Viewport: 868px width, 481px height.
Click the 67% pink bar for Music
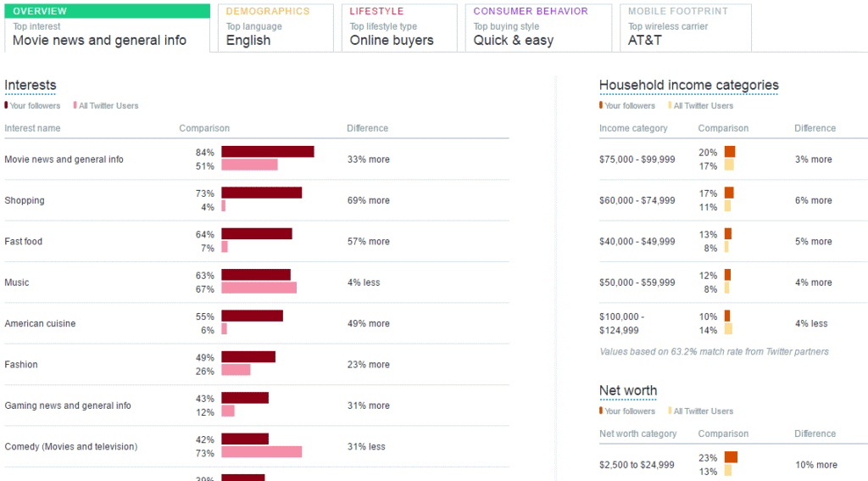click(x=259, y=288)
